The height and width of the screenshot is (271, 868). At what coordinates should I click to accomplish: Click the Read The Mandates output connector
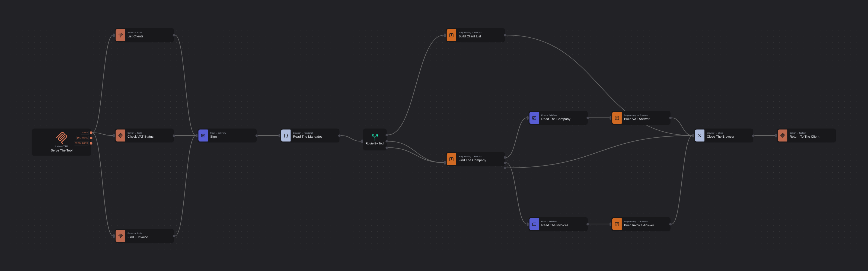click(x=339, y=136)
